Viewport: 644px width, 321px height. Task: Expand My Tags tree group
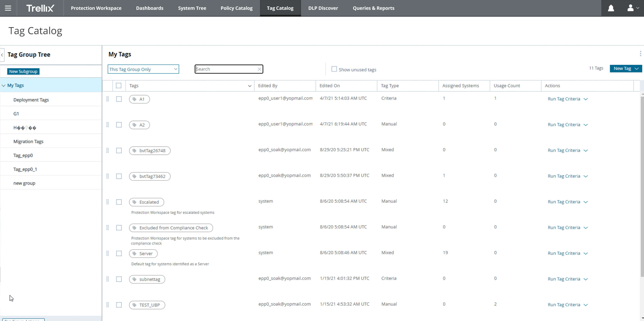pos(4,85)
